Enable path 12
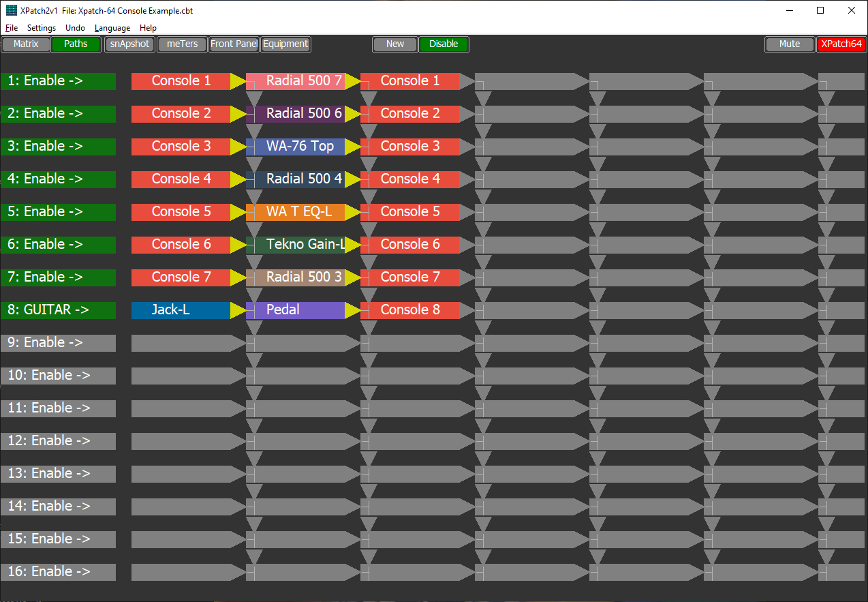The height and width of the screenshot is (602, 868). [58, 441]
